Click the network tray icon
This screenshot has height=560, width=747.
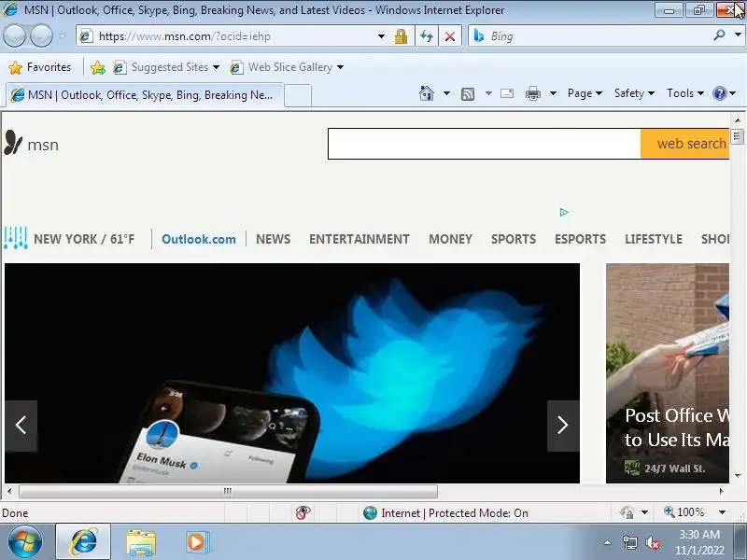coord(629,542)
